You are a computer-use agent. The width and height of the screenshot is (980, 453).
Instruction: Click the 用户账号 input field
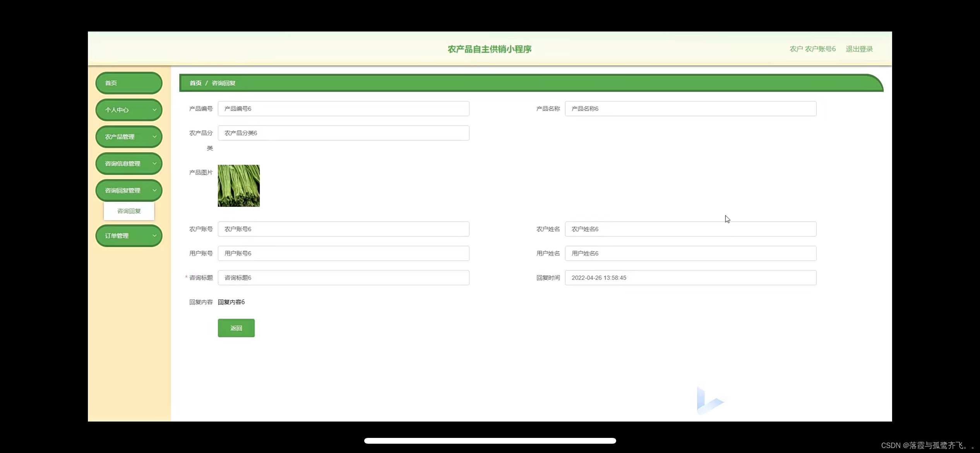click(343, 253)
